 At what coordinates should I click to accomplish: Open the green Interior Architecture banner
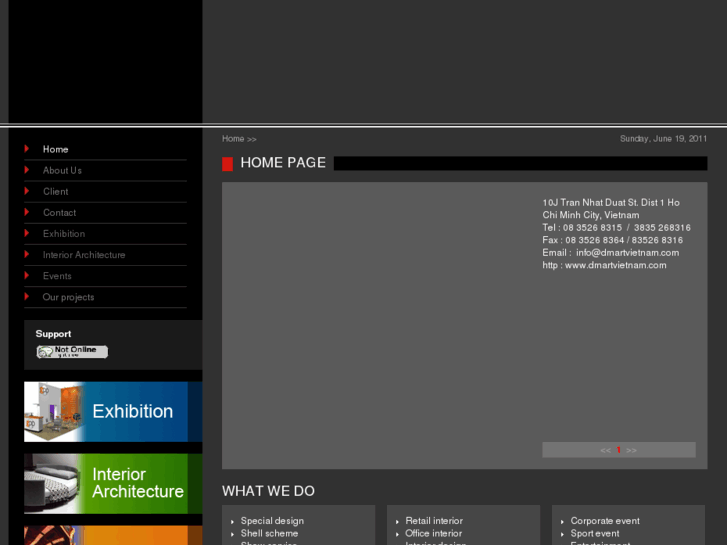[113, 483]
